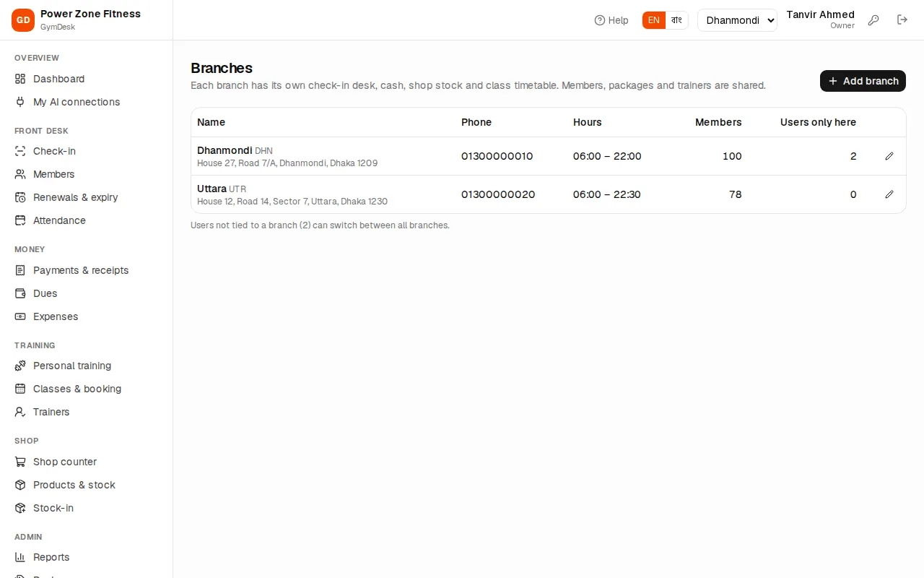Click the Personal training dumbbell icon

tap(20, 366)
